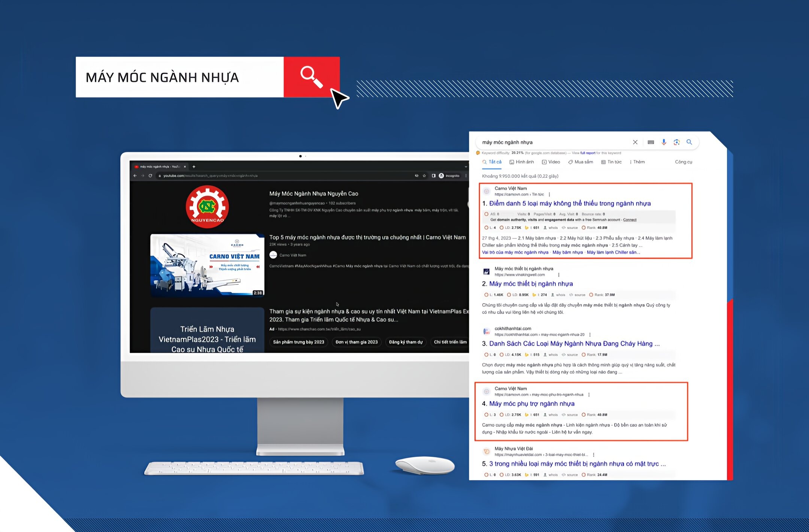The image size is (809, 532).
Task: Click the Máy bám nhựa sitelink
Action: coord(567,252)
